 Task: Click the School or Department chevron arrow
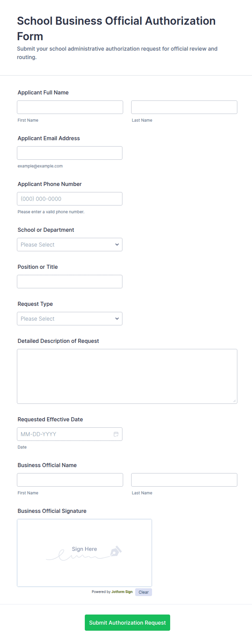pyautogui.click(x=117, y=245)
